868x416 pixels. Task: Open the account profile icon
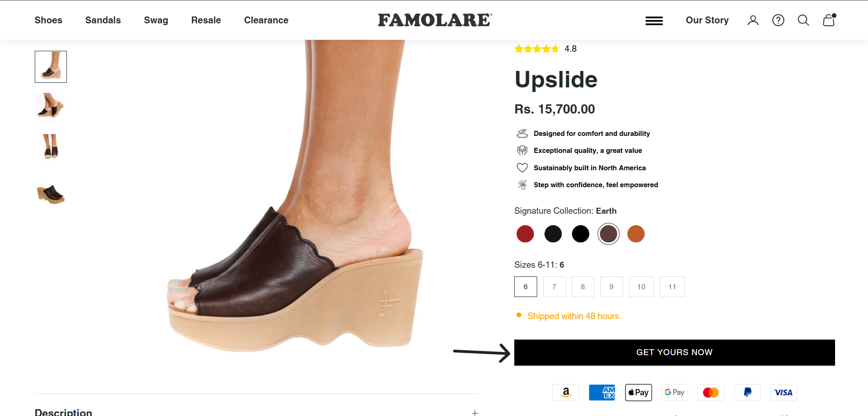coord(753,20)
